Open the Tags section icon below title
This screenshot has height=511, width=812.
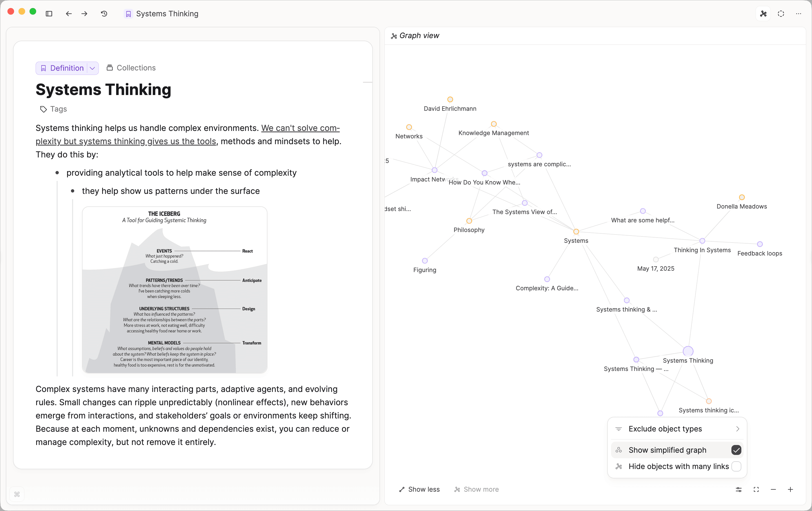pyautogui.click(x=43, y=109)
